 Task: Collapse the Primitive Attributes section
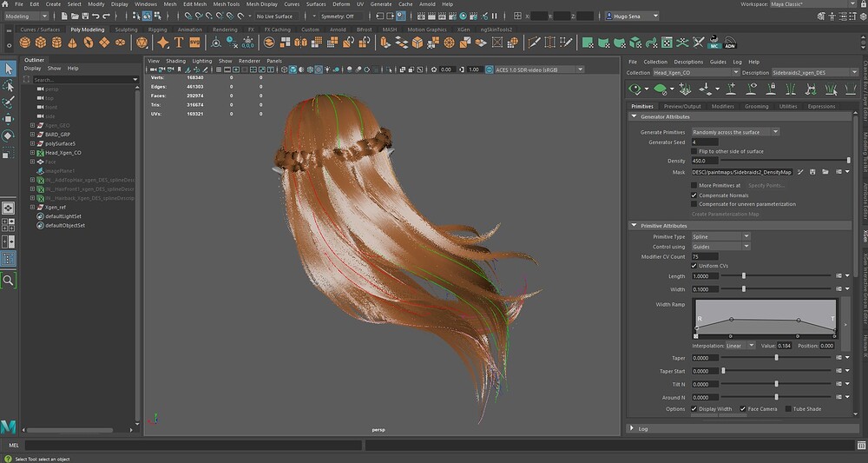click(x=634, y=226)
